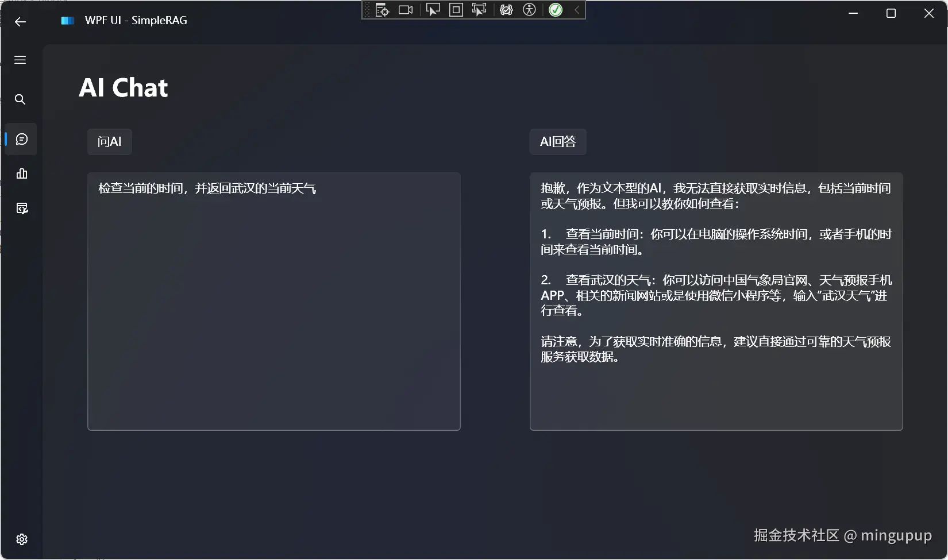The image size is (948, 560).
Task: Click the accessibility checker icon
Action: [529, 10]
